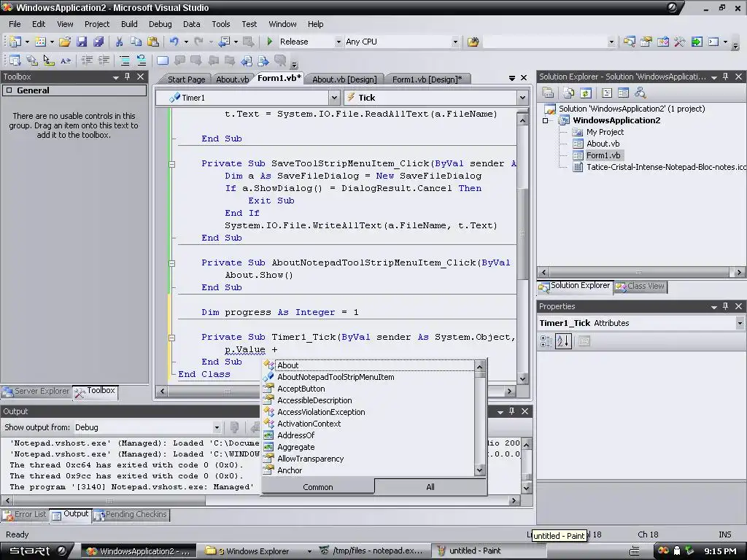Open the Command Window toolbar icon
747x560 pixels.
tap(713, 42)
